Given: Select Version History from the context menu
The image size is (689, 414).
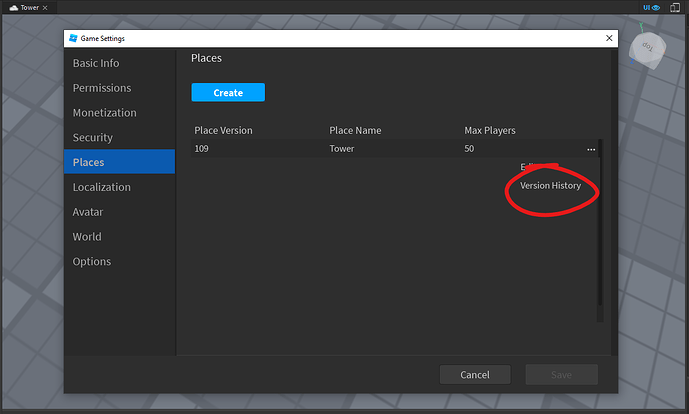Looking at the screenshot, I should click(x=550, y=185).
